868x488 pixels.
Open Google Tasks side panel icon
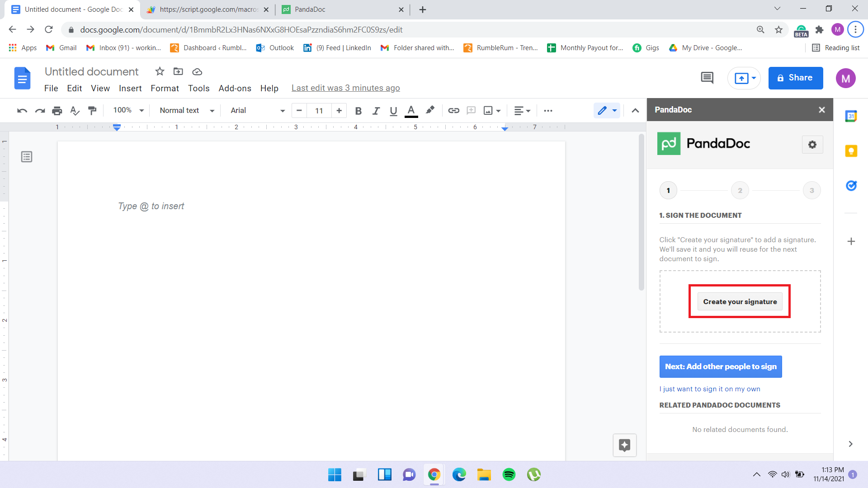[x=851, y=186]
